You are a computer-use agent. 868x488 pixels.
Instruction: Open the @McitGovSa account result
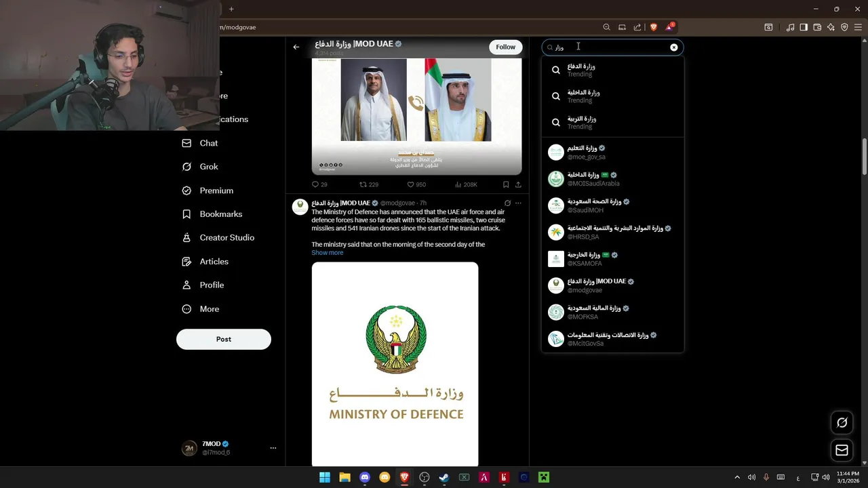612,339
